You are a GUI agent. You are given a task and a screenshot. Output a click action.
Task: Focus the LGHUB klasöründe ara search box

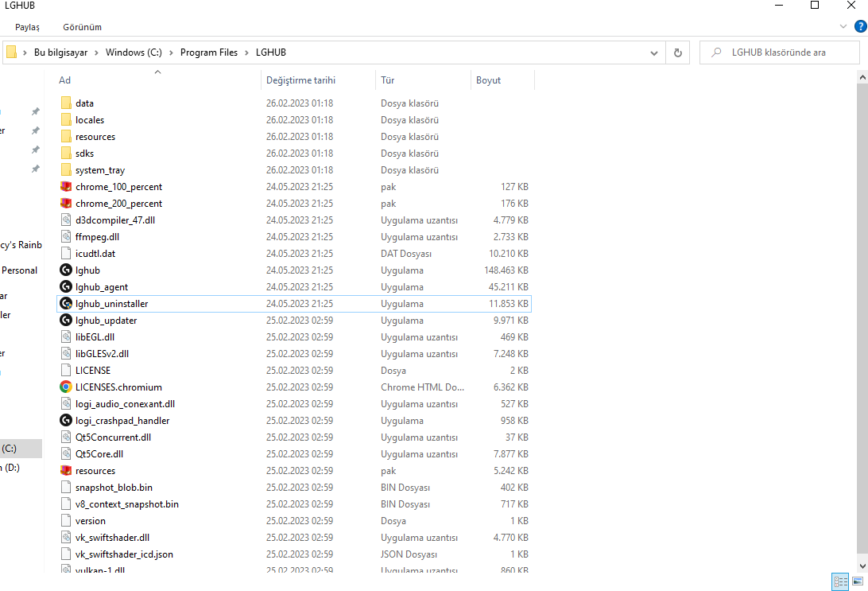click(x=780, y=52)
